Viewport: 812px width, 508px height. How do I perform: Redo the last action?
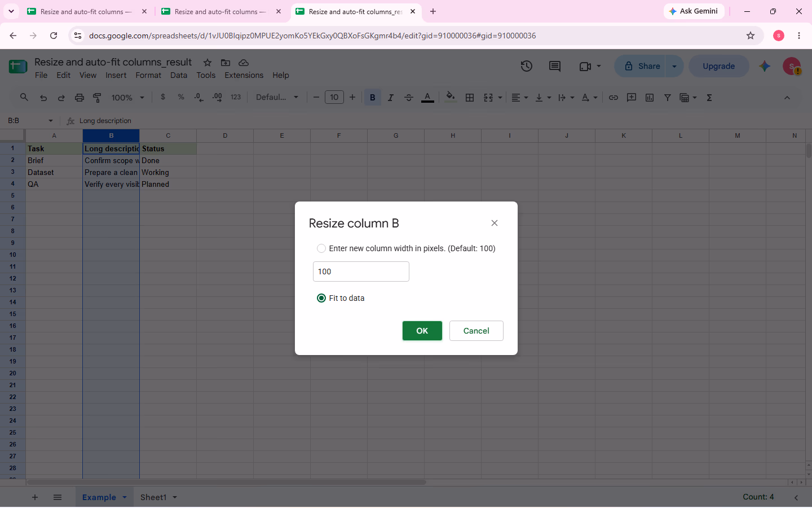click(61, 98)
